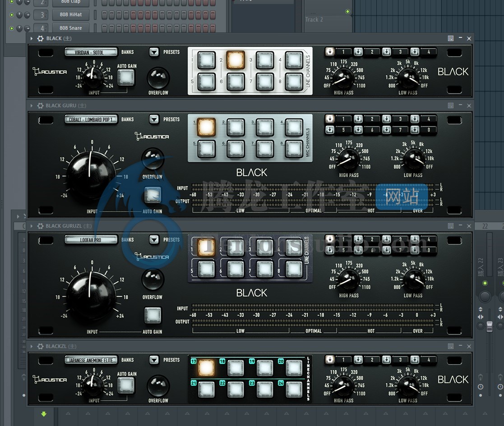Toggle Auto Gain in BLACK GURU plugin

click(x=153, y=195)
